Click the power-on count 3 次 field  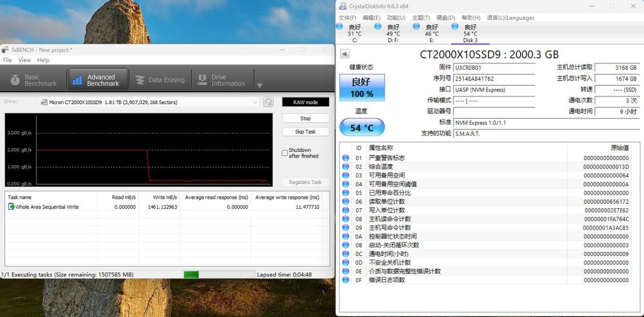click(617, 100)
